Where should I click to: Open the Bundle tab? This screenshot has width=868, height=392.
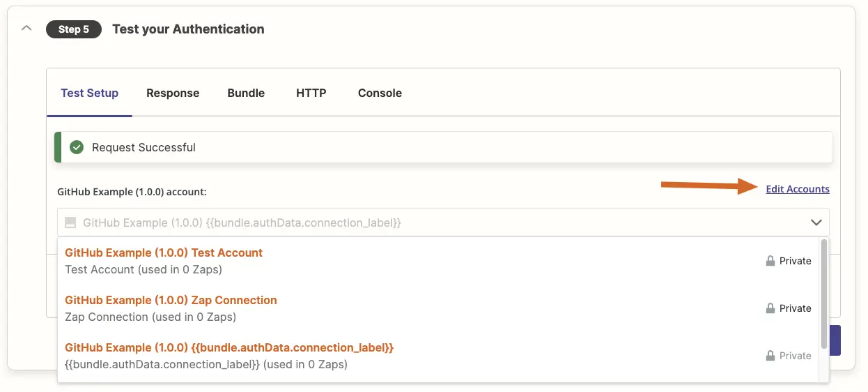pos(246,93)
